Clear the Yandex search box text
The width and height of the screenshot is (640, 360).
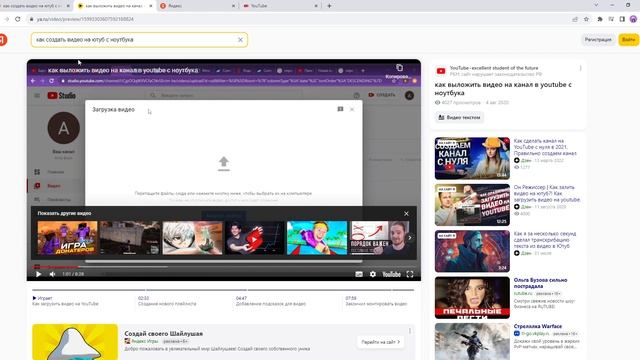click(x=240, y=40)
